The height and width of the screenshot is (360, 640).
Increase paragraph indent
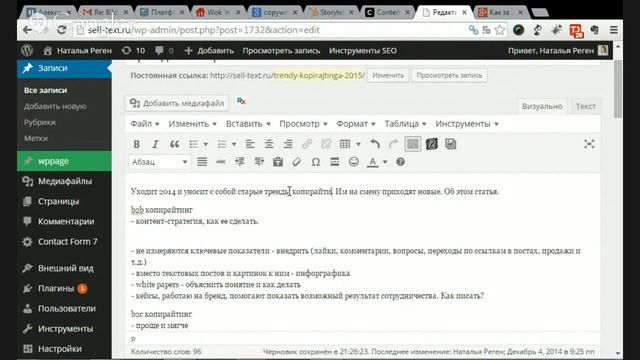click(259, 162)
